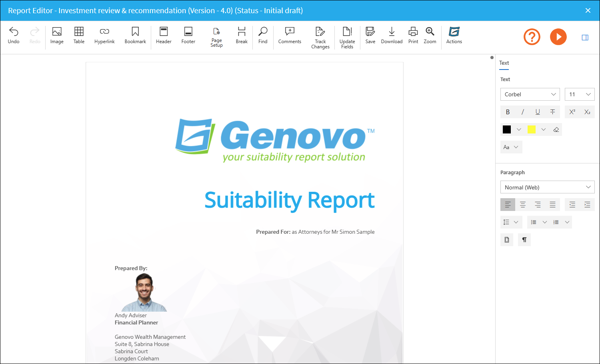600x364 pixels.
Task: Switch to the Text tab
Action: pos(504,63)
